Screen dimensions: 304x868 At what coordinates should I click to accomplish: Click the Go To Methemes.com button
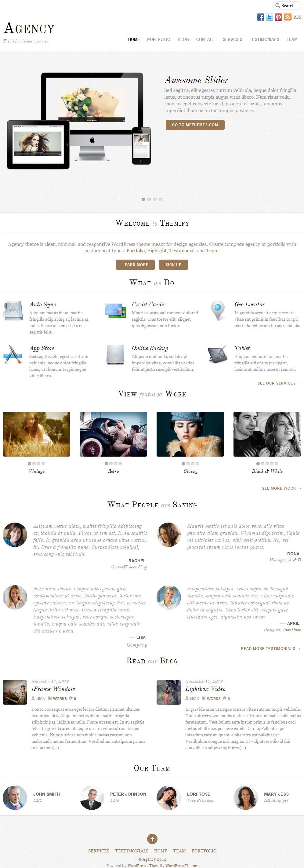[x=195, y=125]
